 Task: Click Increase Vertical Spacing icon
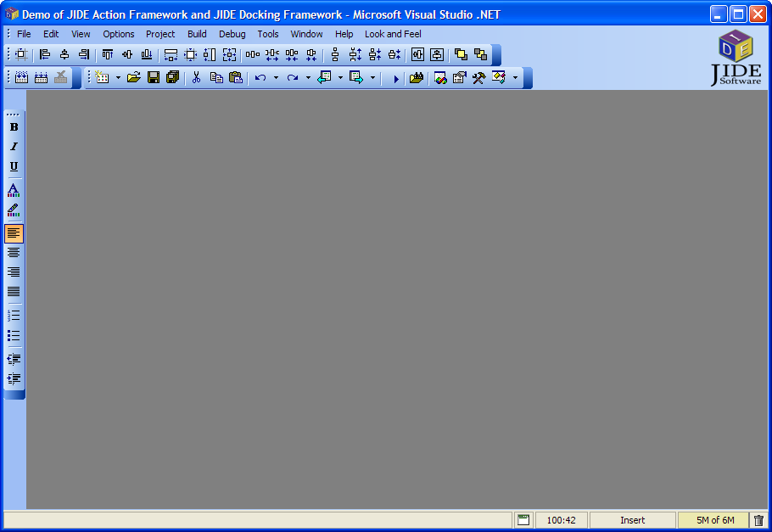[x=355, y=54]
